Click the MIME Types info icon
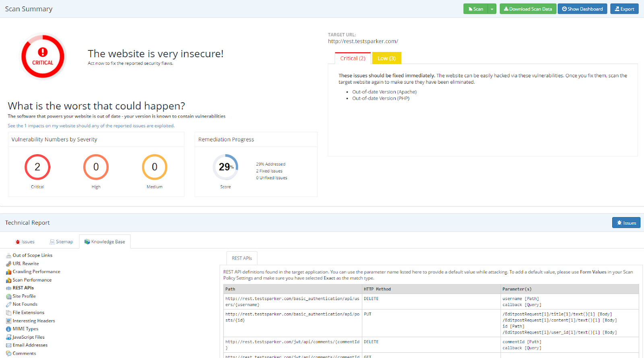Screen dimensions: 644x358 tap(8, 329)
